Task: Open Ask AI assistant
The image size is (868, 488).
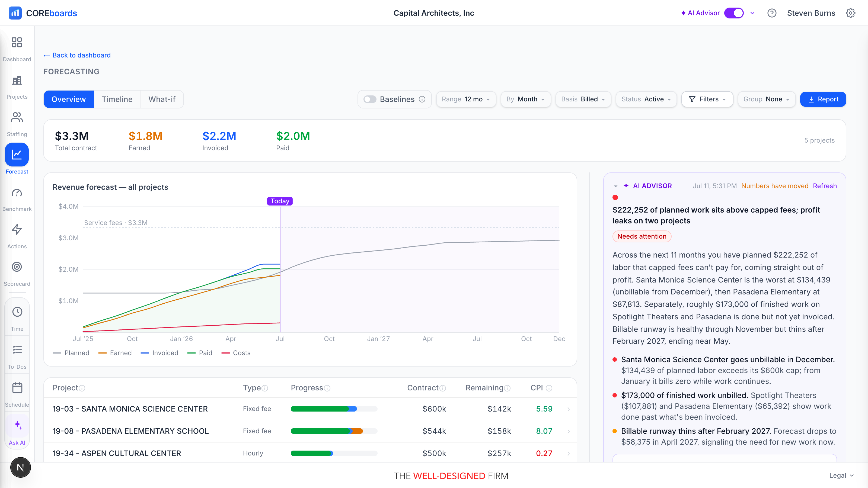Action: click(17, 432)
